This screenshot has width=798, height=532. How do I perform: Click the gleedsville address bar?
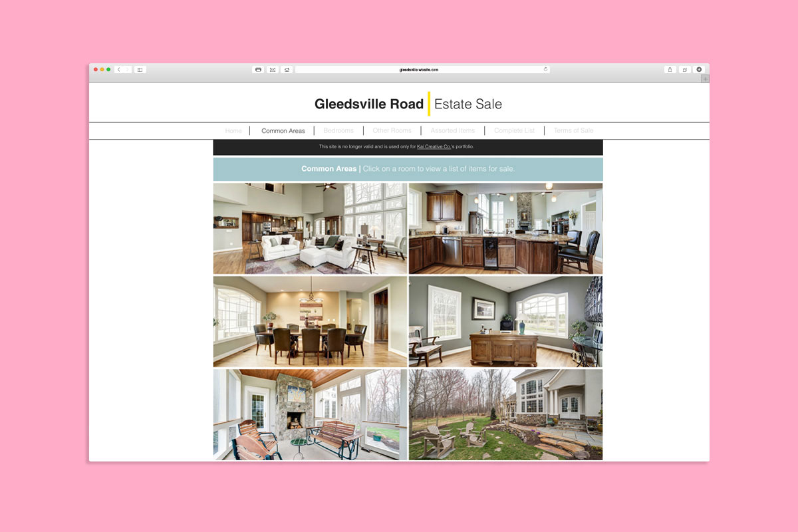(x=419, y=70)
